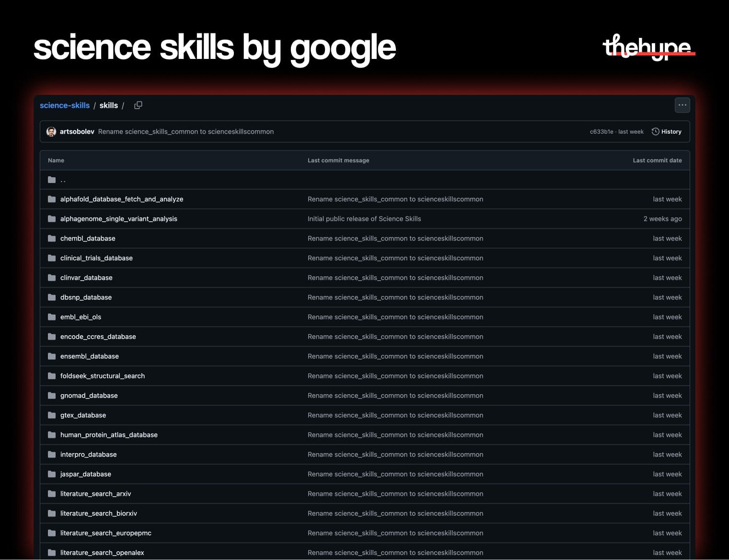The width and height of the screenshot is (729, 560).
Task: Open the c633b1e commit hash
Action: pyautogui.click(x=601, y=132)
